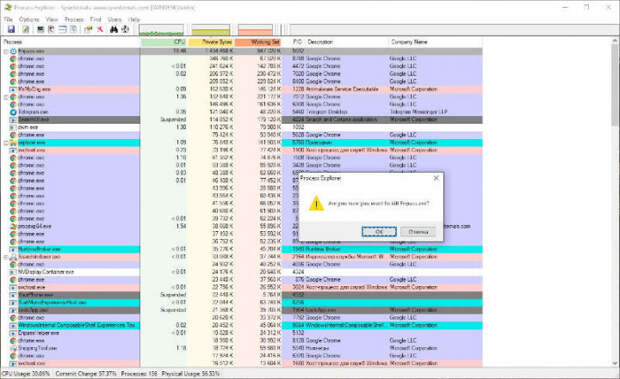Image resolution: width=620 pixels, height=379 pixels.
Task: Open System Information from the toolbar icon
Action: point(40,29)
